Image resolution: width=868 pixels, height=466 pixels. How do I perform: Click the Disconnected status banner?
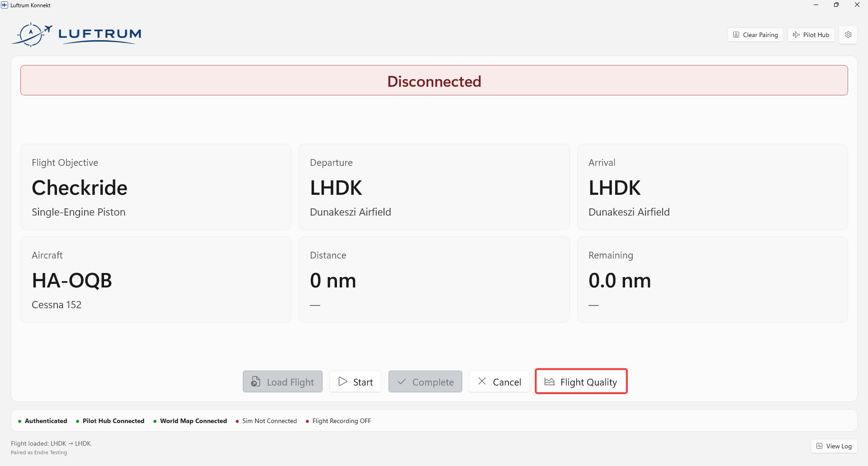click(x=434, y=80)
